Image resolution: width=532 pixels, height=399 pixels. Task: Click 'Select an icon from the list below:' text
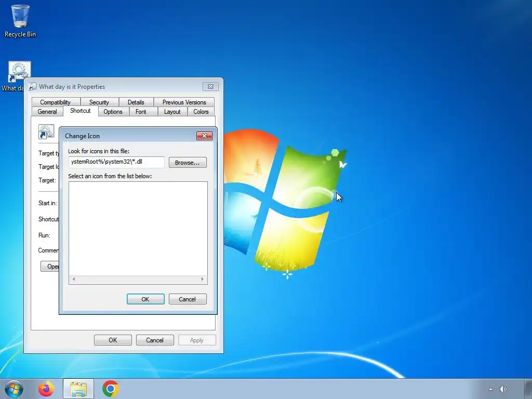110,176
